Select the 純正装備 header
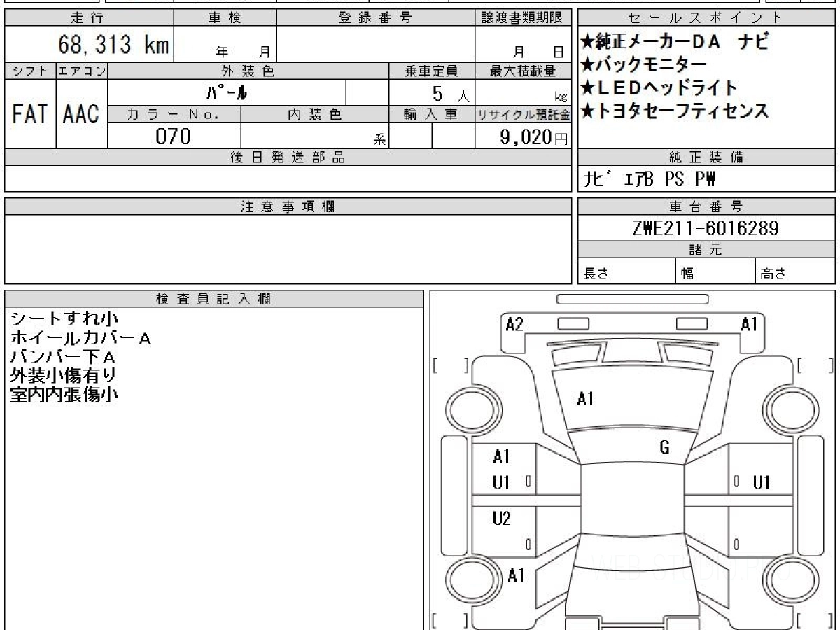 (x=706, y=157)
